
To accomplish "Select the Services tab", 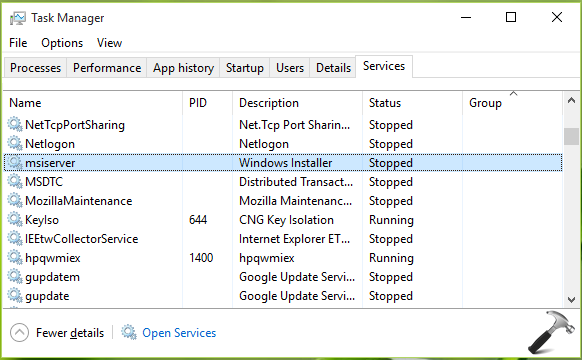I will click(x=384, y=66).
